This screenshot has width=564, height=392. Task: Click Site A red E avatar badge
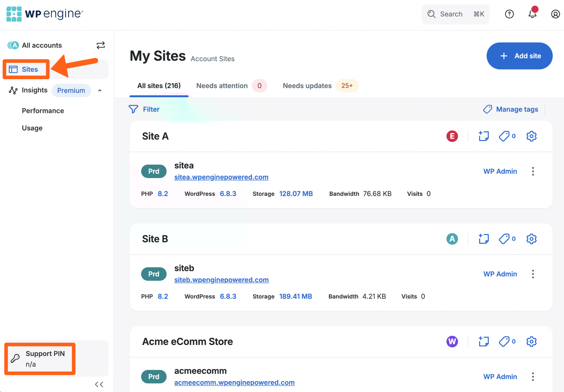click(452, 136)
